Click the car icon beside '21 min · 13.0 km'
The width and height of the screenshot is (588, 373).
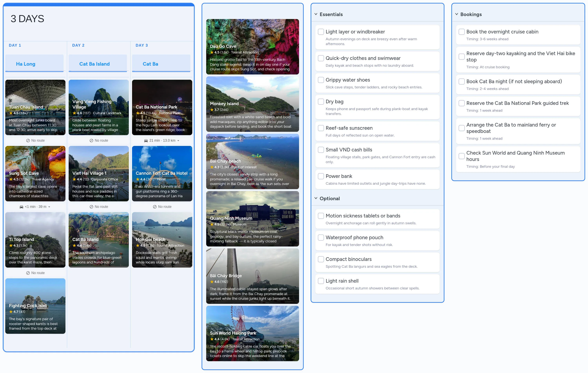(x=146, y=140)
